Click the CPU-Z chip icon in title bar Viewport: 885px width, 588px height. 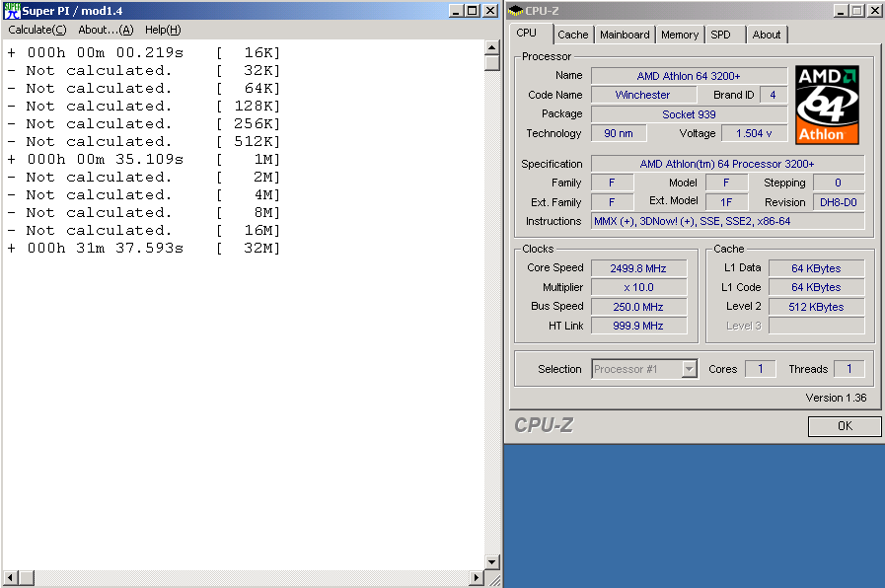coord(515,11)
